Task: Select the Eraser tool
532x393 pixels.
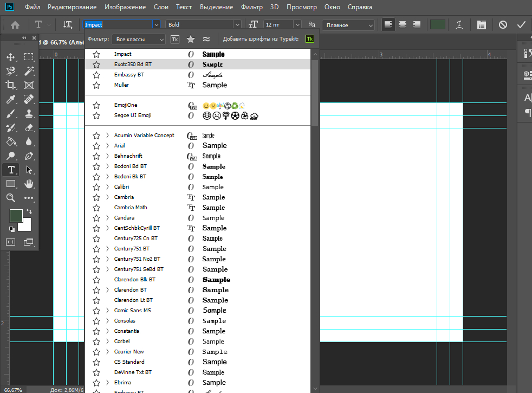Action: [29, 127]
